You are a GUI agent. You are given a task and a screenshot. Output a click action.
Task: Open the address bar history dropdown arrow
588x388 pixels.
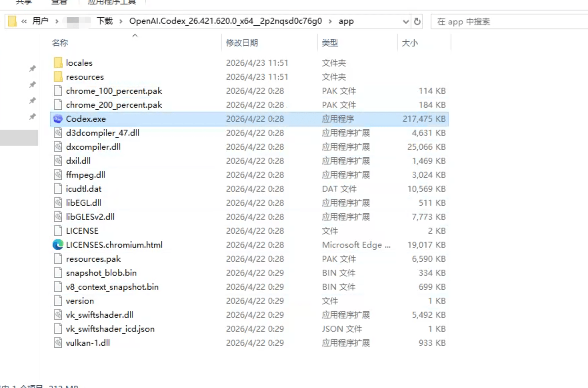click(406, 21)
